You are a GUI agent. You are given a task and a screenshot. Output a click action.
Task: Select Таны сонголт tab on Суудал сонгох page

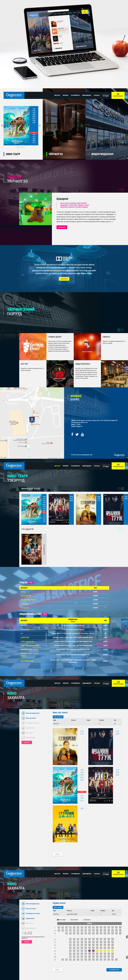tap(58, 907)
